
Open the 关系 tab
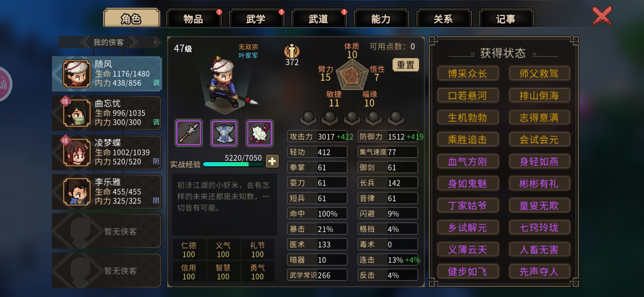[x=443, y=19]
